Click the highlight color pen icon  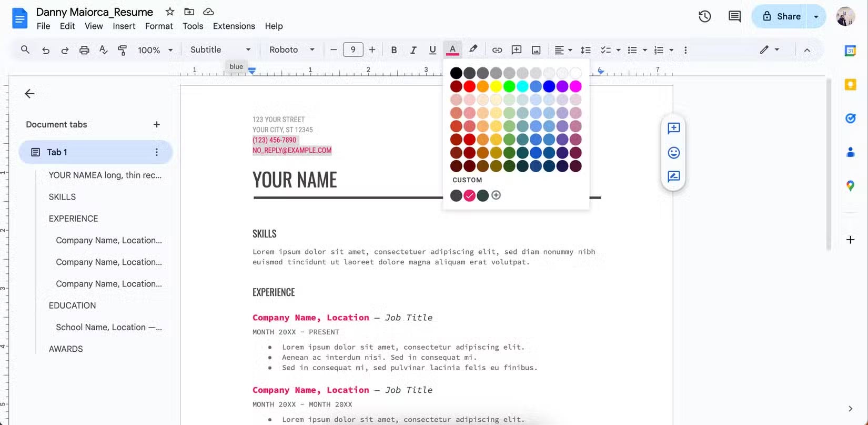pyautogui.click(x=473, y=50)
